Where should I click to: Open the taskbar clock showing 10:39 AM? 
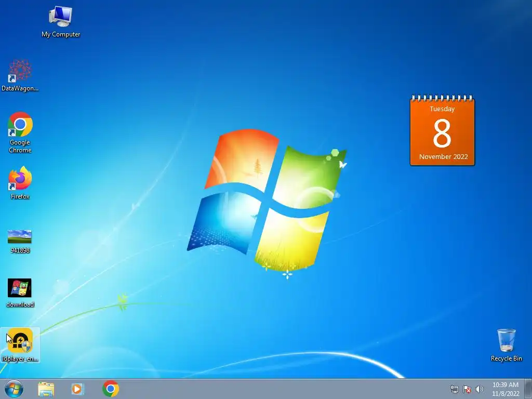point(506,389)
